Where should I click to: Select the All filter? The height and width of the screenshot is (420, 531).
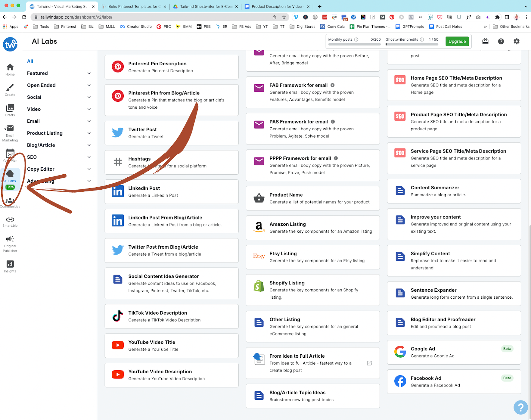[x=30, y=61]
